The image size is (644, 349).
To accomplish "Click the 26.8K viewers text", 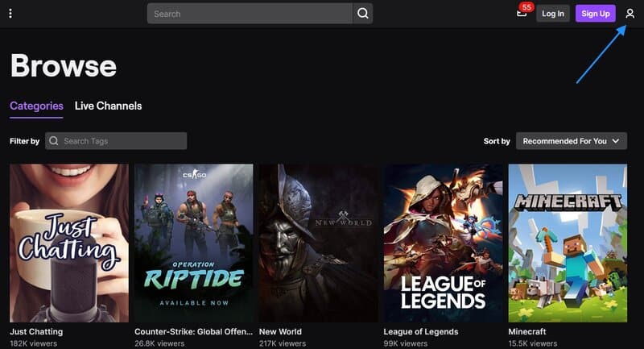I will pos(159,343).
